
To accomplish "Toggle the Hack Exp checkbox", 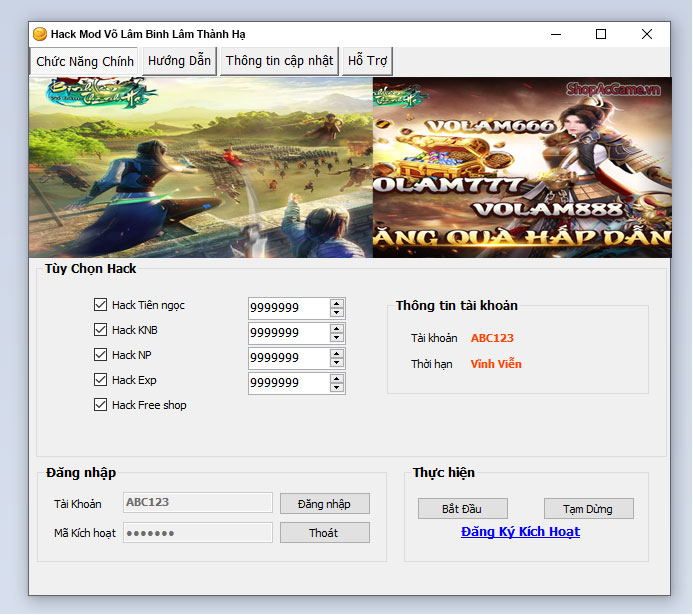I will (x=100, y=380).
